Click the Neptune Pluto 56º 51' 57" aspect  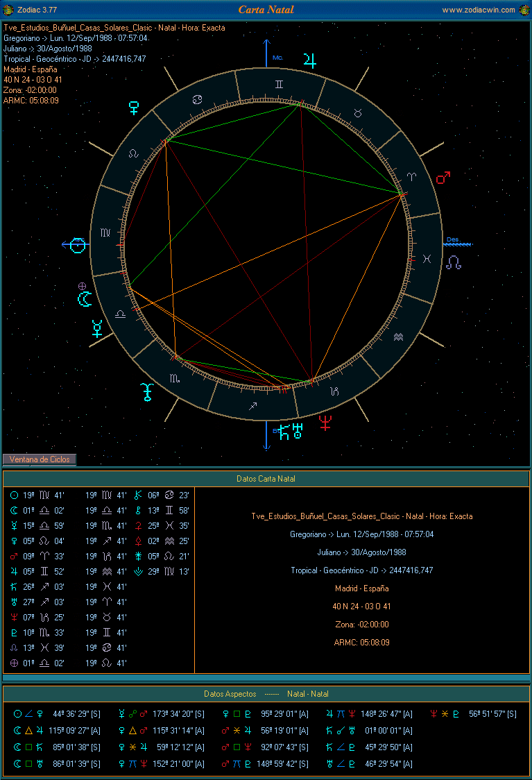point(473,714)
